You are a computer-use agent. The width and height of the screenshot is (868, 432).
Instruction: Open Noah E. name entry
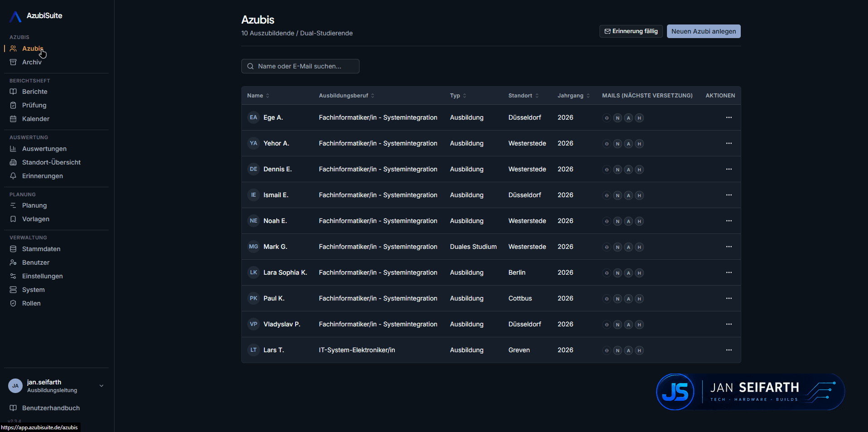click(x=275, y=221)
